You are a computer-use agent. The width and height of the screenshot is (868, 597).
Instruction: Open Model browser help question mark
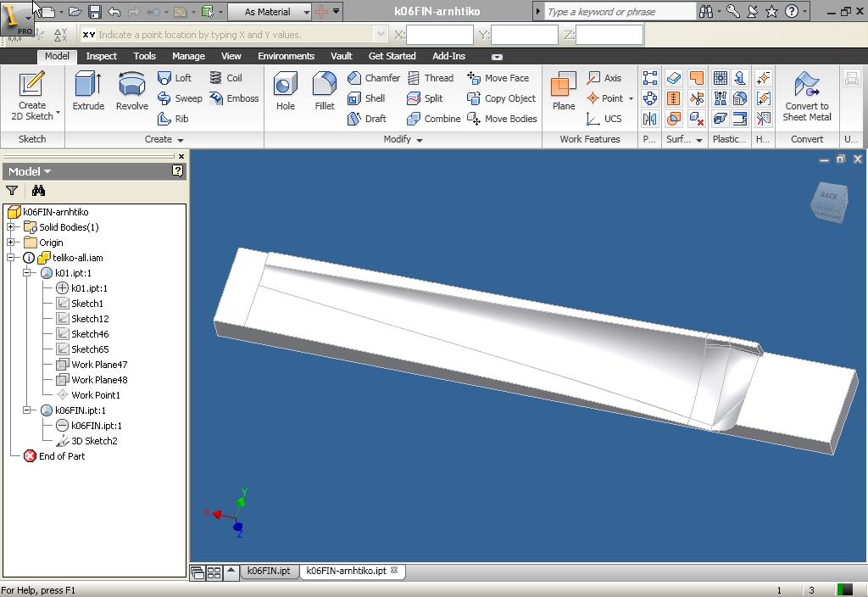[x=178, y=171]
